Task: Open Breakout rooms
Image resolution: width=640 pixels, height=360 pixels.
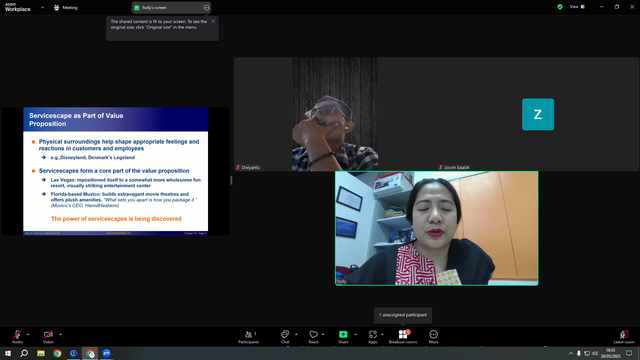Action: pos(403,337)
